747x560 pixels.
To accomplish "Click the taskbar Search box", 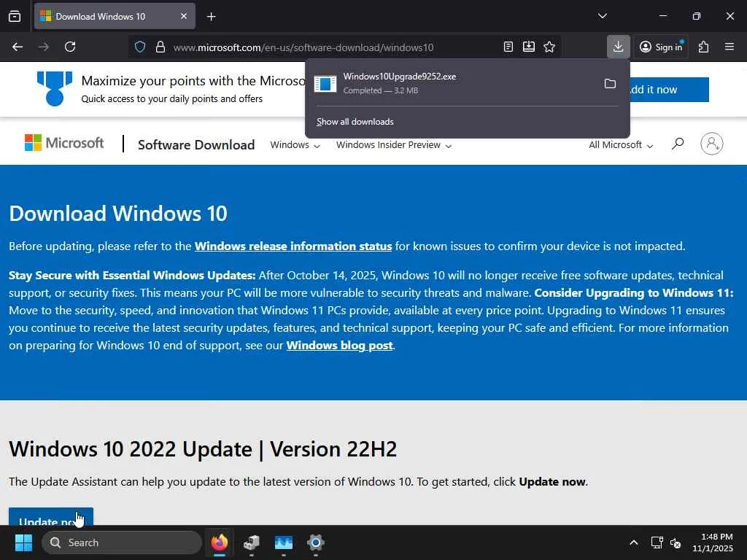I will [x=122, y=542].
